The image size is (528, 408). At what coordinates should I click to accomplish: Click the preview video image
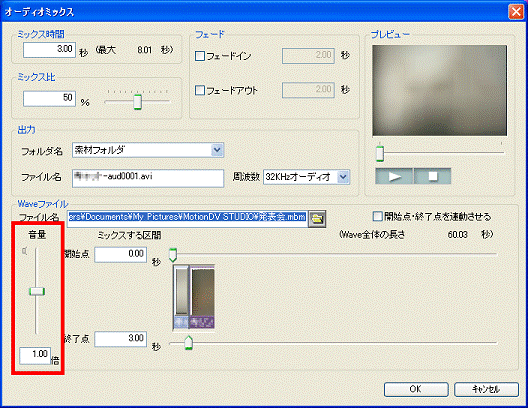pyautogui.click(x=439, y=91)
